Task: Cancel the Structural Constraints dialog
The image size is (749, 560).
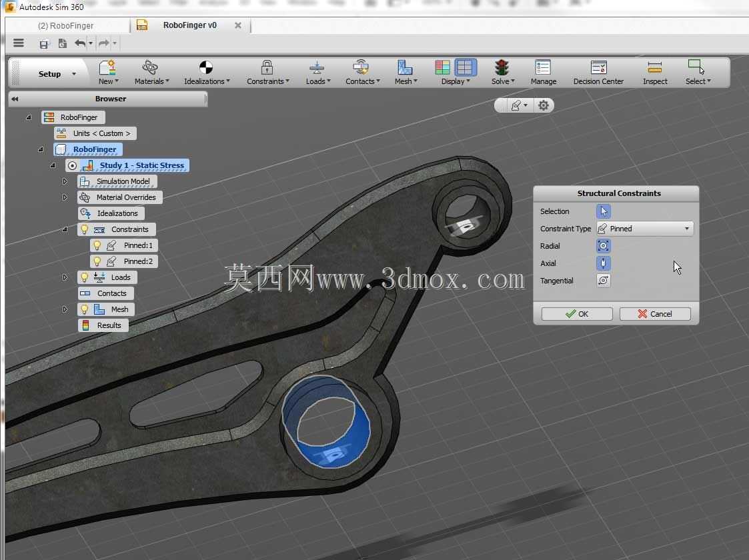Action: pos(655,313)
